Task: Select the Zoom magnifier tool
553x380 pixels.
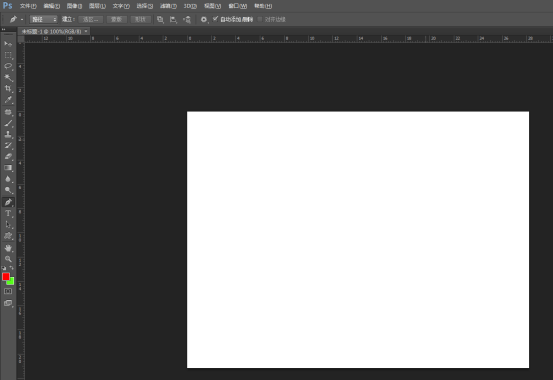Action: [x=8, y=259]
